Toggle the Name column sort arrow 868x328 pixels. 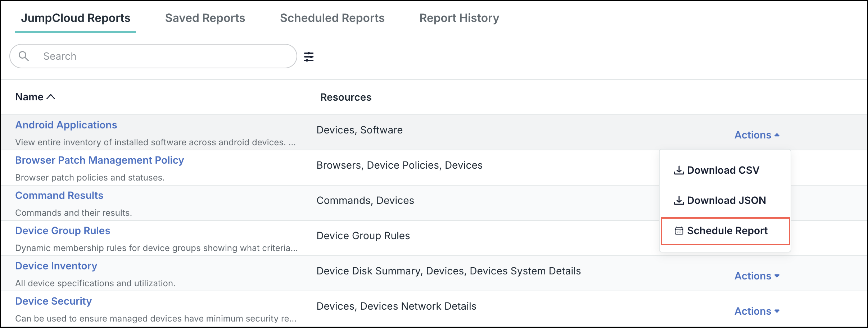[x=51, y=96]
